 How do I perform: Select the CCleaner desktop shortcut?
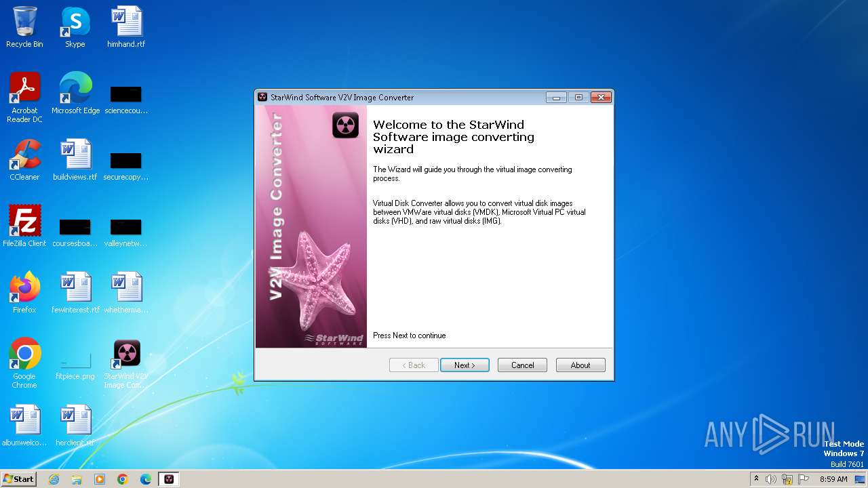click(x=24, y=160)
